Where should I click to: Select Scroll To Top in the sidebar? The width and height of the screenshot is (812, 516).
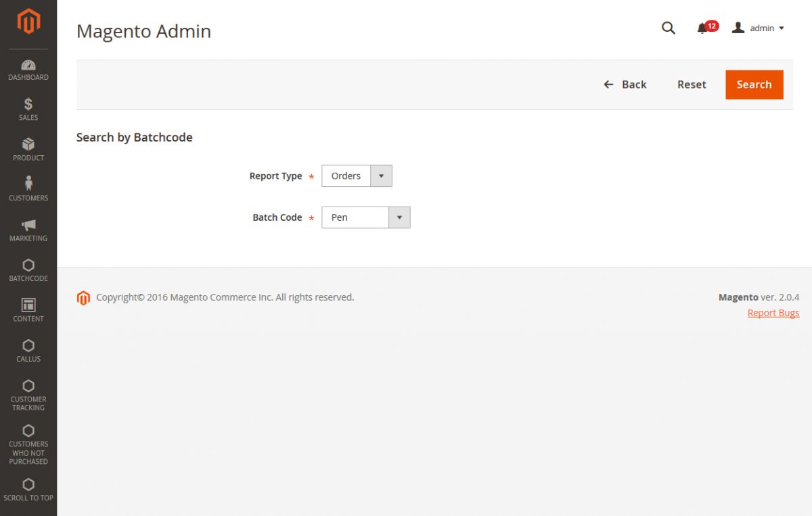point(28,490)
